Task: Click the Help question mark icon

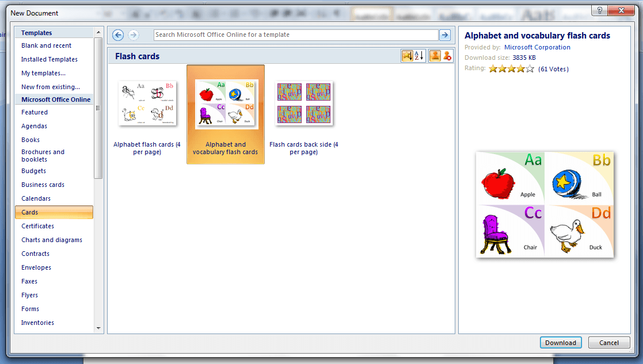Action: coord(600,11)
